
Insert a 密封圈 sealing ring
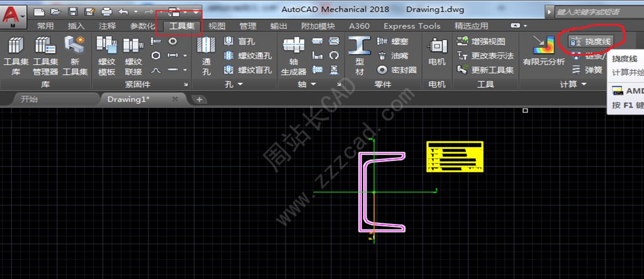point(397,70)
